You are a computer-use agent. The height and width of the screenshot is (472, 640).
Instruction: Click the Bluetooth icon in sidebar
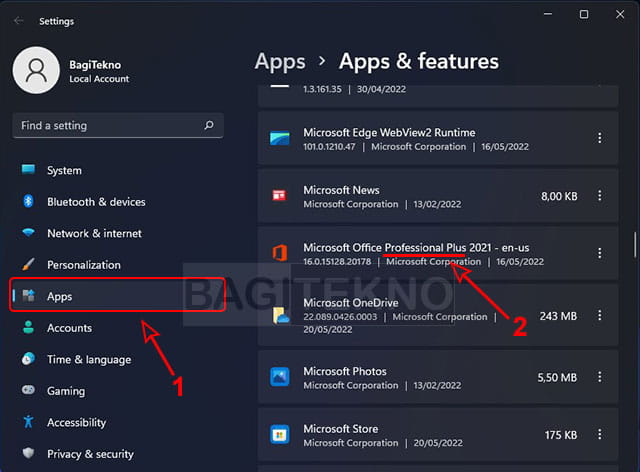[x=28, y=201]
